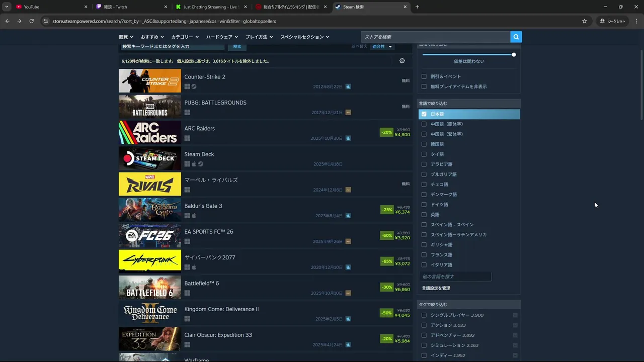Click ARC Raiders review thumbs-up icon

(348, 138)
